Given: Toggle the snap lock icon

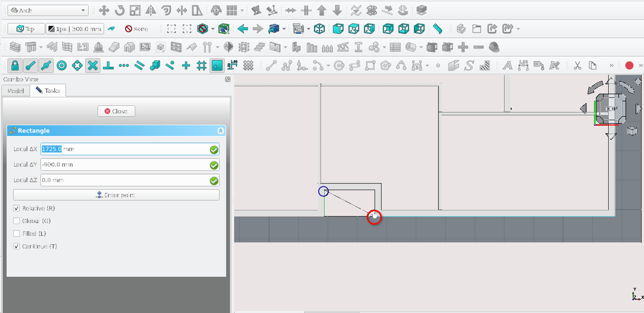Looking at the screenshot, I should coord(15,65).
